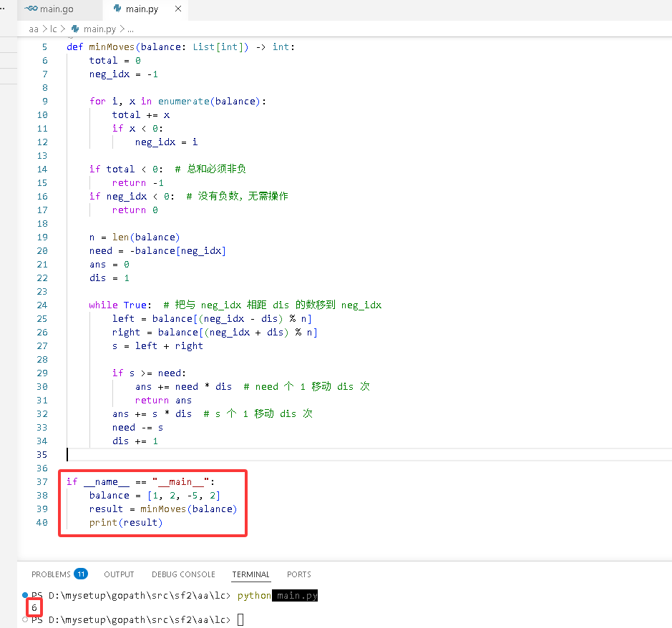The width and height of the screenshot is (672, 628).
Task: Click the 's = left + right' line
Action: click(x=157, y=346)
